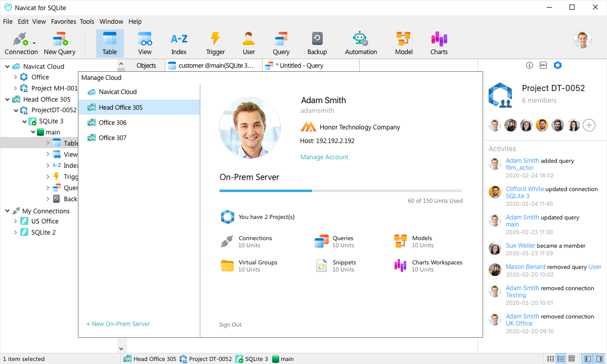Click Head Office 305 in status bar breadcrumb
The height and width of the screenshot is (364, 607).
[x=150, y=359]
